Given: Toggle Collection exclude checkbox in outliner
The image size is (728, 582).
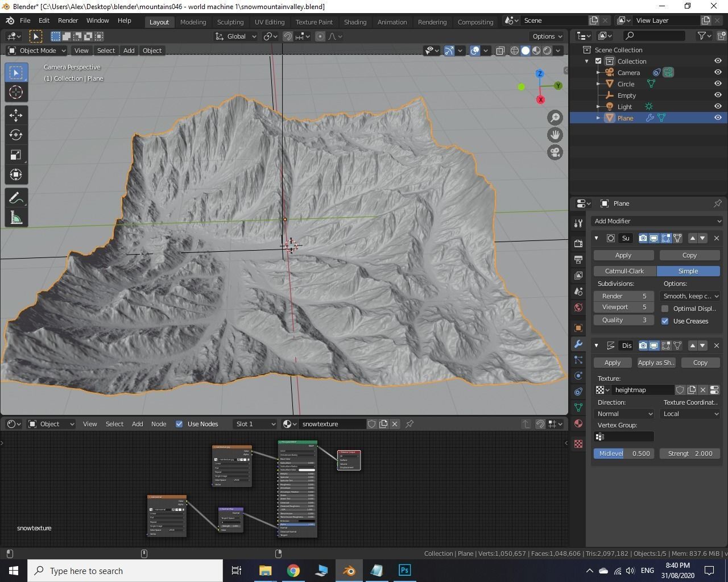Looking at the screenshot, I should [598, 61].
